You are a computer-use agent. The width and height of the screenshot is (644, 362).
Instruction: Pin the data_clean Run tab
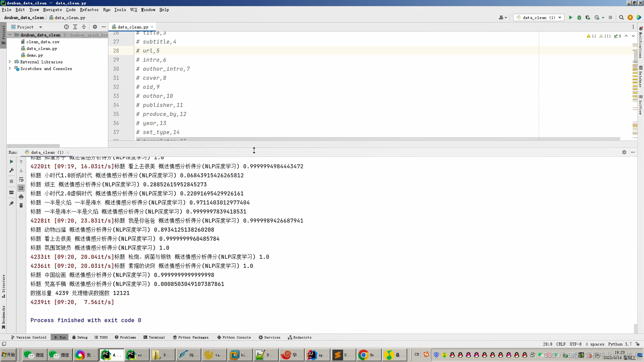(11, 203)
